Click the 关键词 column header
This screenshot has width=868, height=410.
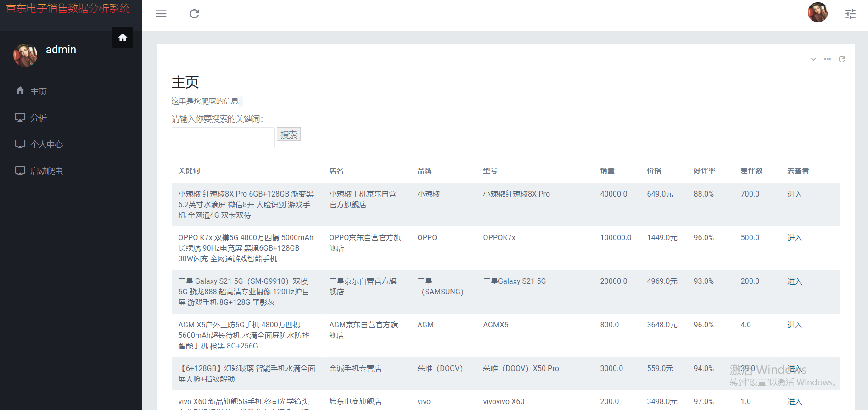(x=189, y=171)
